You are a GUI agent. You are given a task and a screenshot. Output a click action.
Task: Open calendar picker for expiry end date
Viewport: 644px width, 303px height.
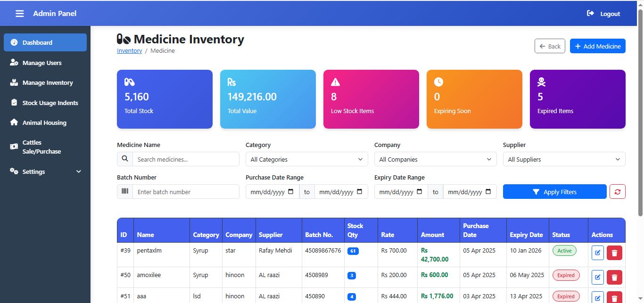tap(488, 192)
